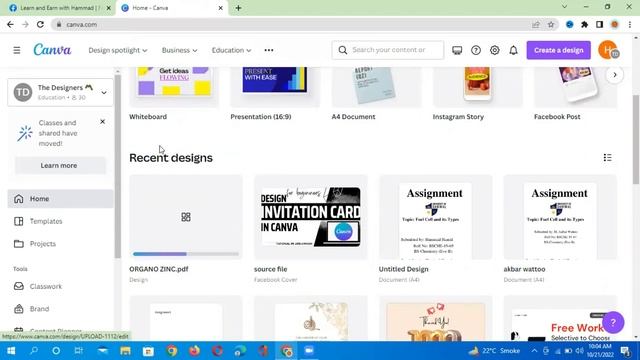Open the purple floating help button
The height and width of the screenshot is (360, 640).
[613, 322]
